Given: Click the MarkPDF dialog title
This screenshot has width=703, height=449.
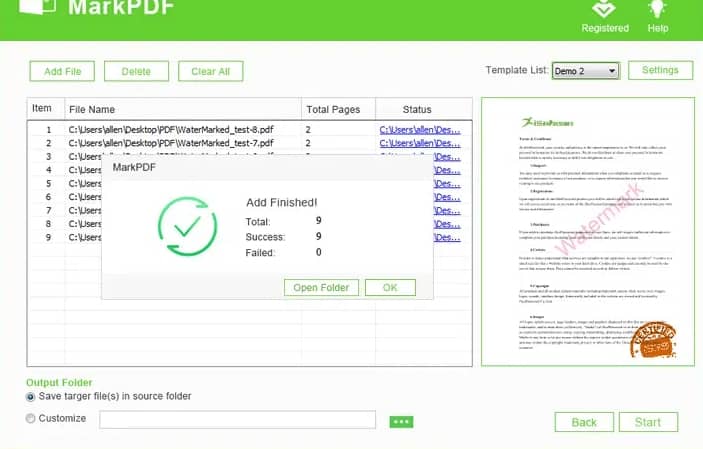Looking at the screenshot, I should pos(134,167).
